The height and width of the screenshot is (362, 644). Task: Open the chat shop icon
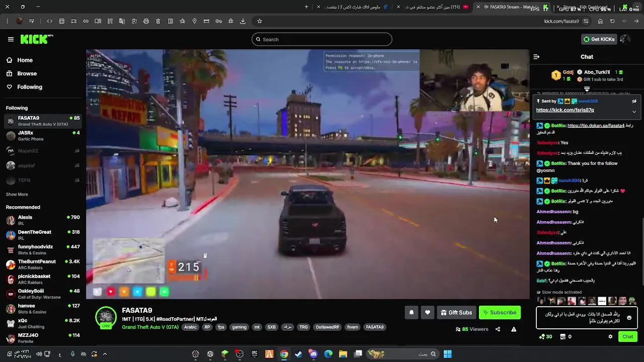563,337
